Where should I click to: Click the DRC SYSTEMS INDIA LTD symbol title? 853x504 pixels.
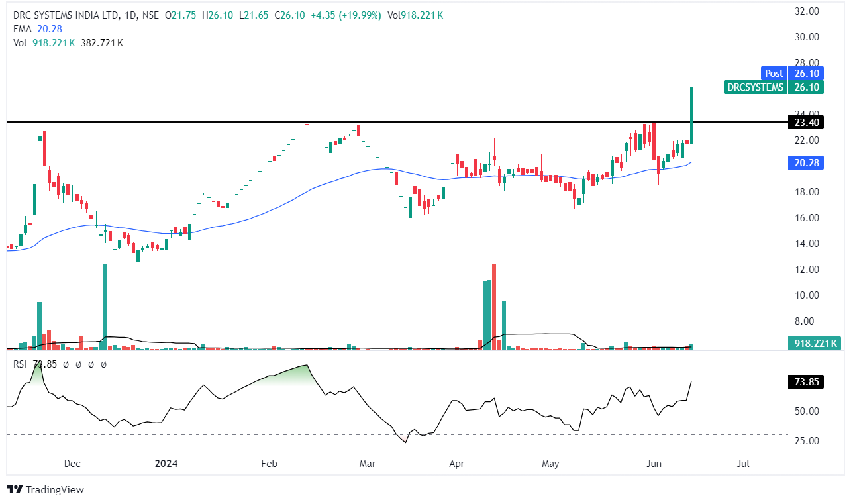(65, 15)
